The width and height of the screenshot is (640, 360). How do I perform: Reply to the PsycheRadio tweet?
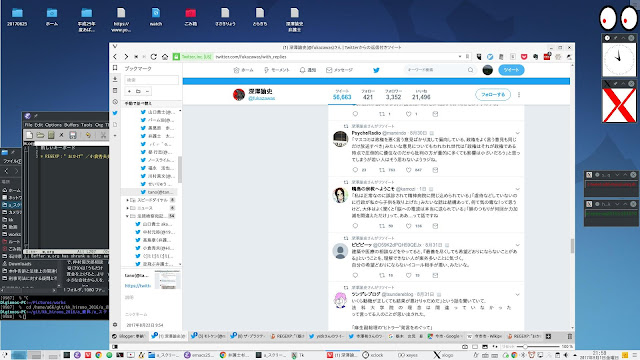(355, 170)
